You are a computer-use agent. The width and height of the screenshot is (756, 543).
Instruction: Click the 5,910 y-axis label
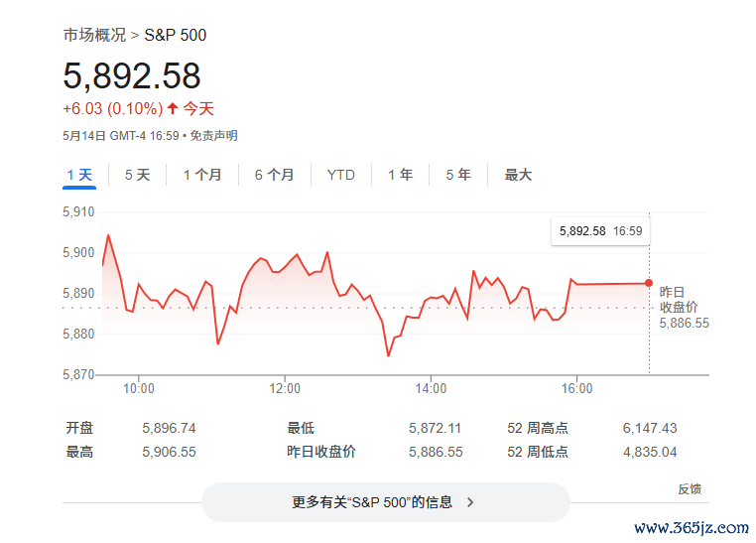[x=78, y=211]
